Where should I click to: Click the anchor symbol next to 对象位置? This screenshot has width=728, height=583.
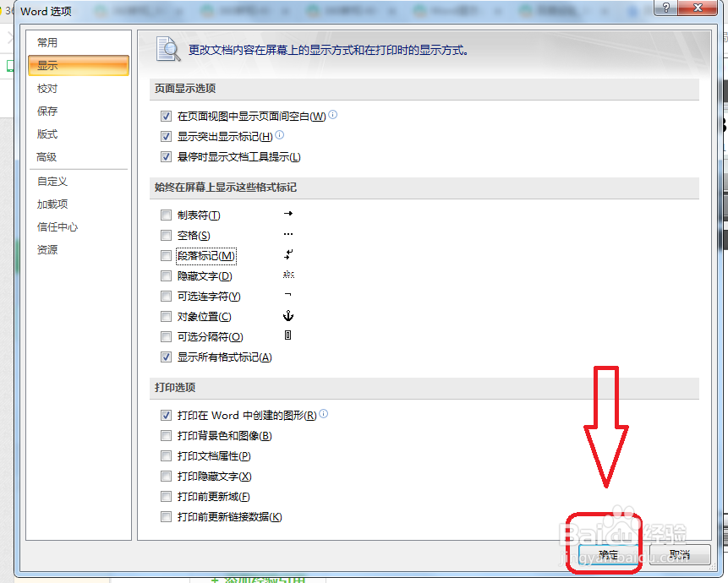[287, 316]
